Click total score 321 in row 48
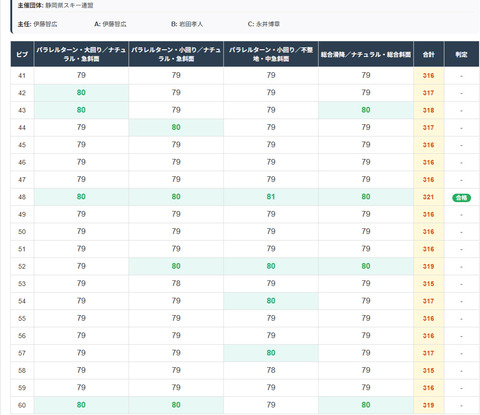Viewport: 480px width, 415px height. (x=428, y=197)
